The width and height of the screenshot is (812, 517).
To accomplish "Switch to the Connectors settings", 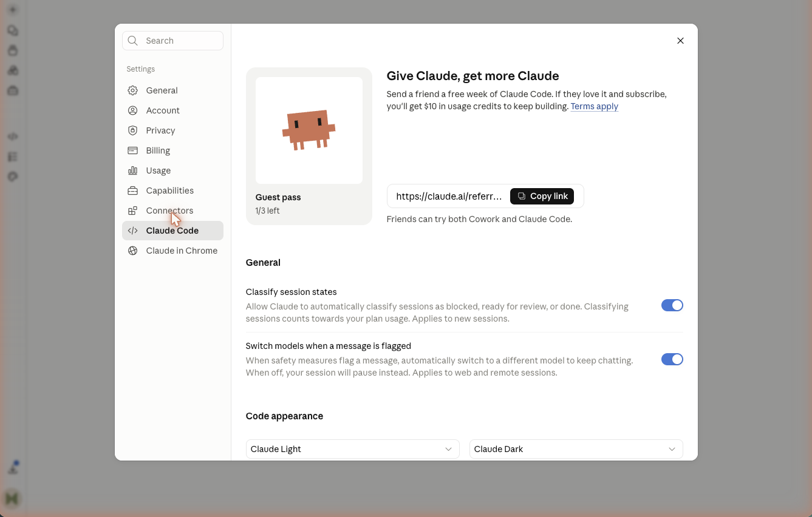I will click(x=172, y=211).
